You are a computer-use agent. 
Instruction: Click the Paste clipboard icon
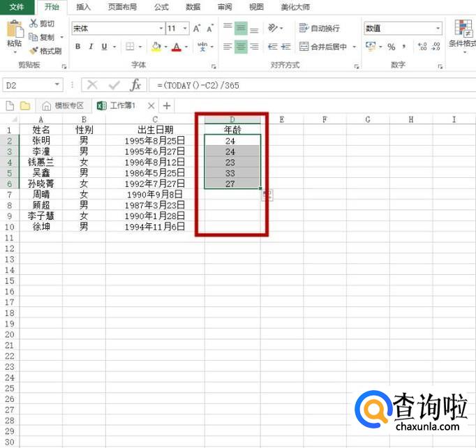[x=15, y=29]
